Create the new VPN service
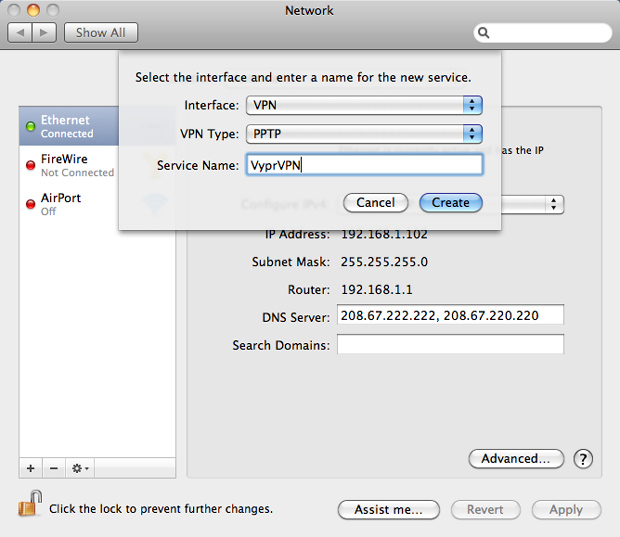 pyautogui.click(x=451, y=203)
